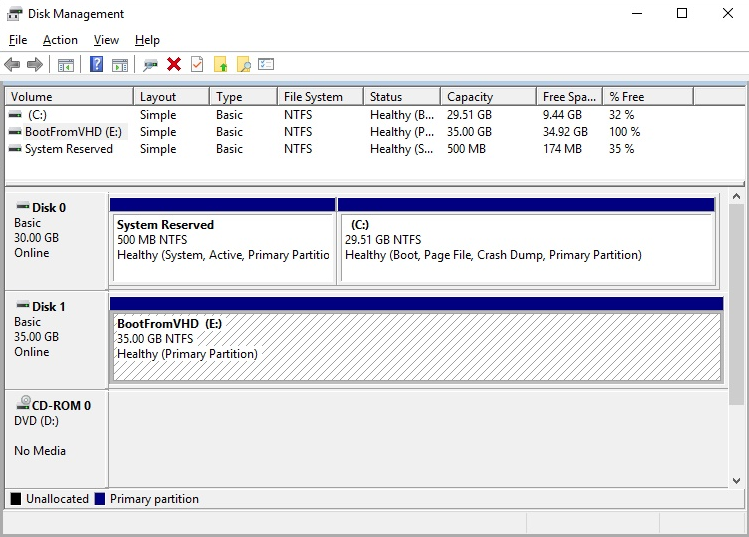Sort the volume list by the Capacity column
Screen dimensions: 749x537
[x=470, y=97]
